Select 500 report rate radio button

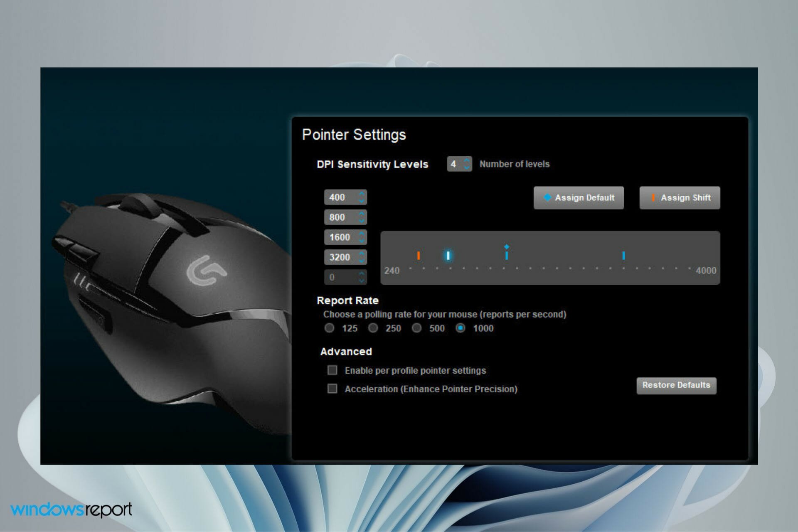(x=416, y=328)
